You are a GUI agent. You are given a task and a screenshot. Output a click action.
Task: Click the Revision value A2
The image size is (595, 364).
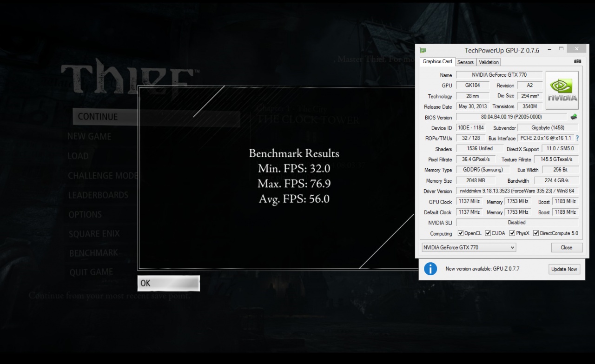(x=529, y=86)
